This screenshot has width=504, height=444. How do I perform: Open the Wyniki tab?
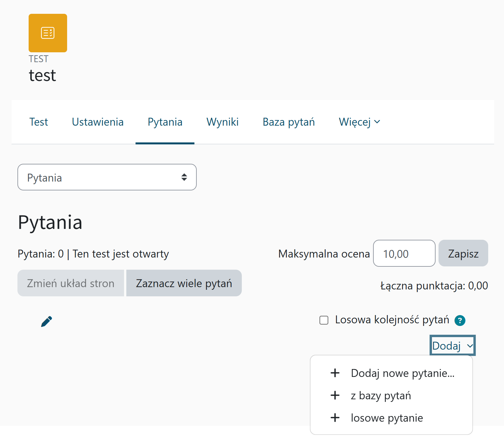coord(222,122)
